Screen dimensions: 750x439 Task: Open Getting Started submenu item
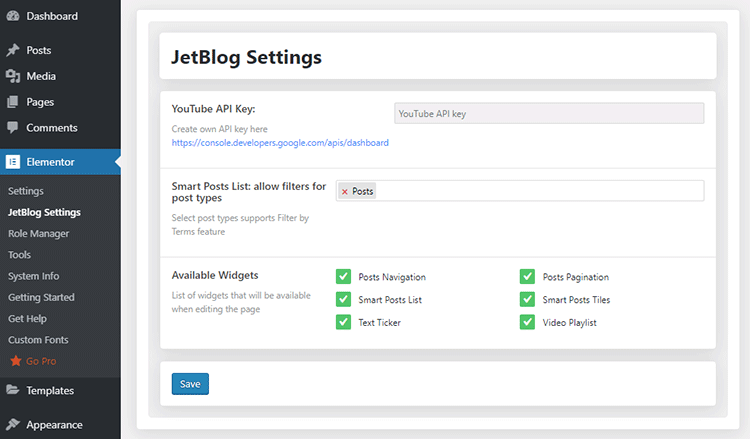[x=41, y=297]
